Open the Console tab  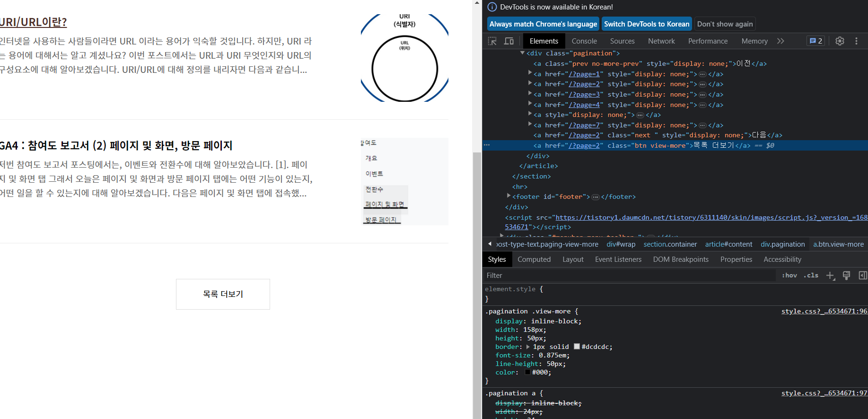coord(584,41)
